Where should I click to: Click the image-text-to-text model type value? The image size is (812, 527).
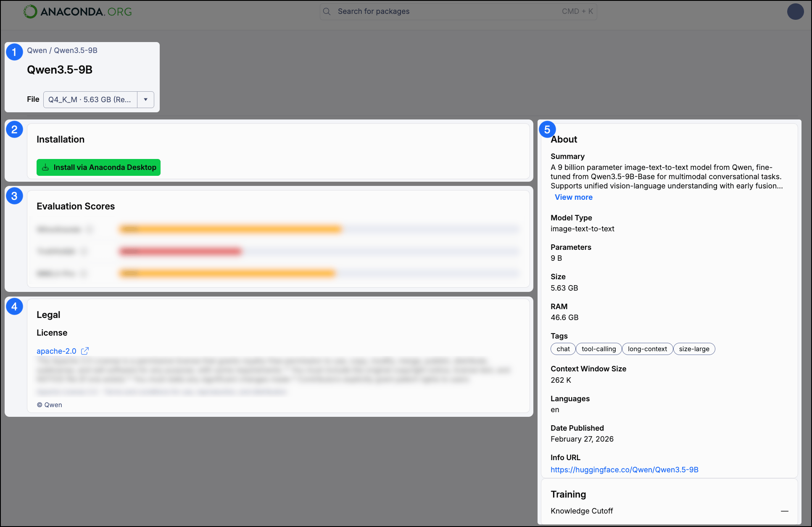[583, 229]
